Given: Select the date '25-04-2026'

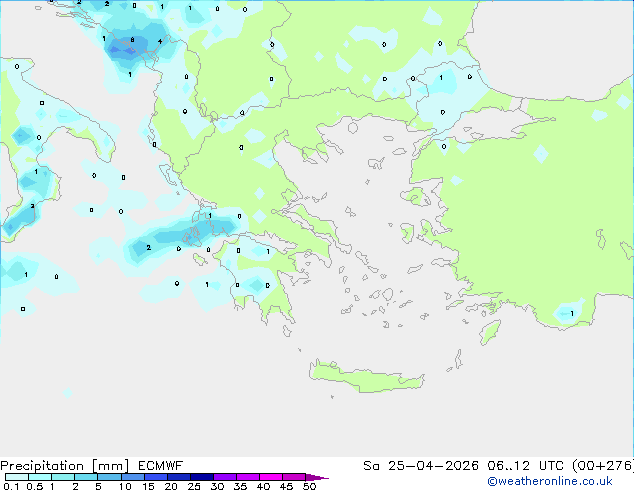Looking at the screenshot, I should 433,466.
